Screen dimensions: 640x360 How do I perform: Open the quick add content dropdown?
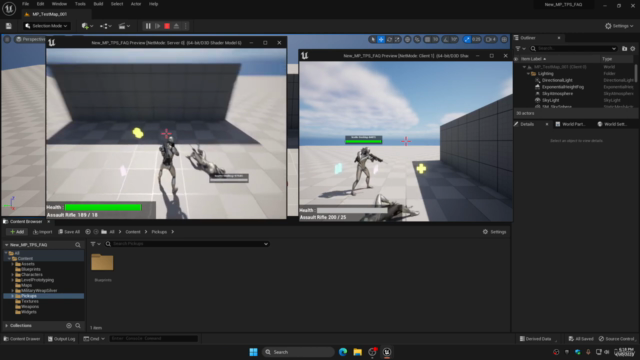tap(87, 26)
